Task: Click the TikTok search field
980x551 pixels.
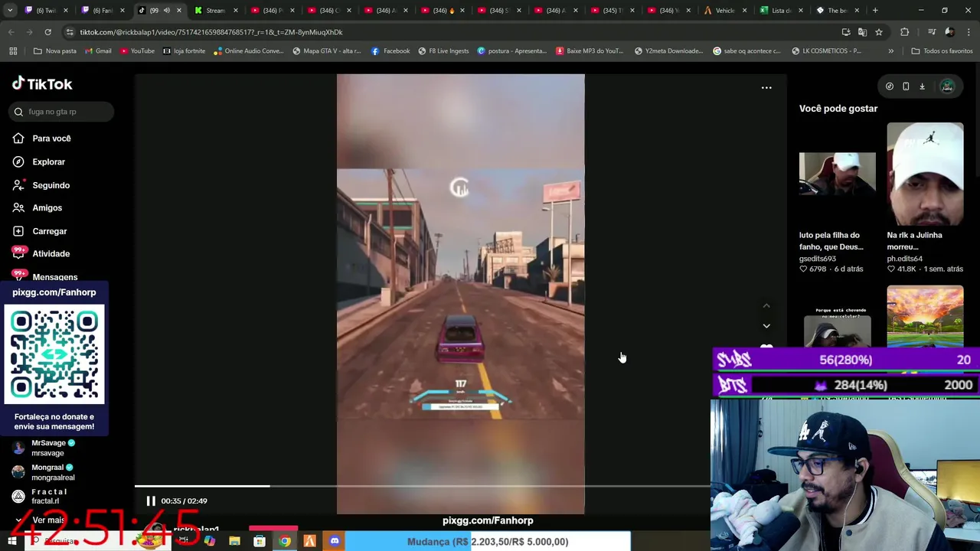Action: pyautogui.click(x=63, y=112)
